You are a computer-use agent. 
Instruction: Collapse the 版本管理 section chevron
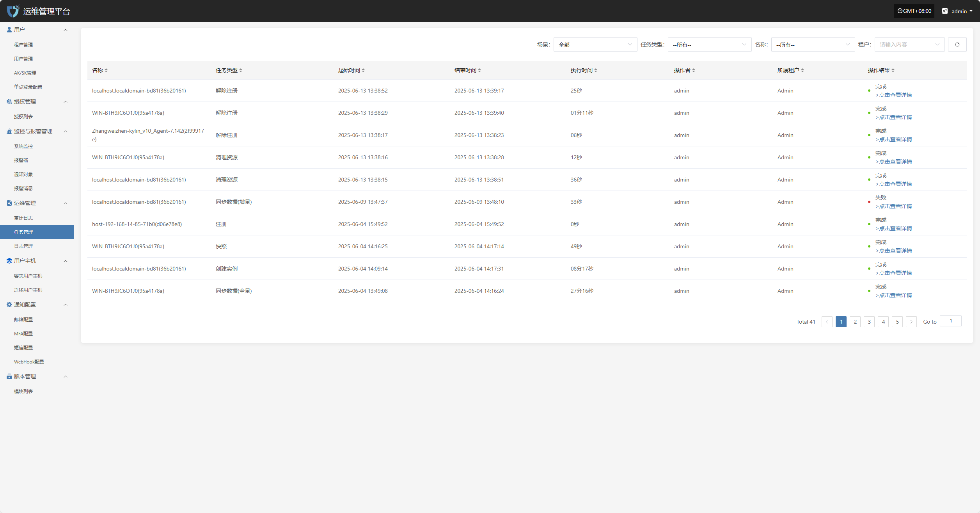pos(66,376)
